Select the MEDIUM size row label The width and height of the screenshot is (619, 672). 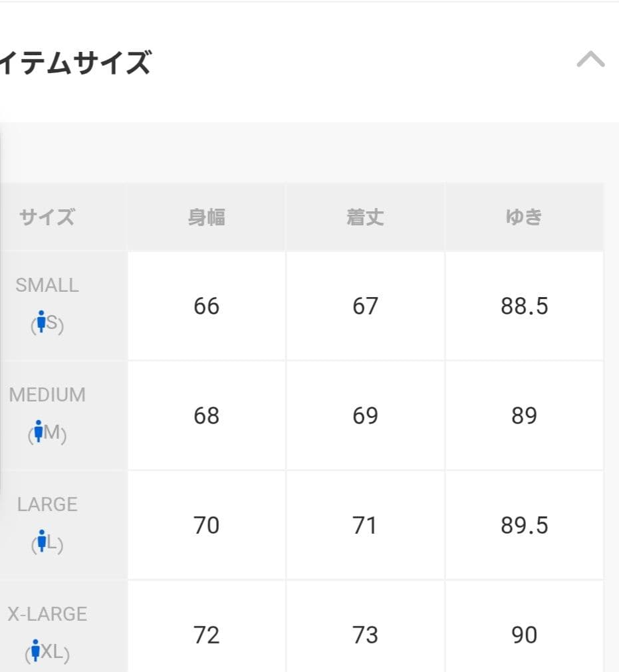(x=47, y=395)
